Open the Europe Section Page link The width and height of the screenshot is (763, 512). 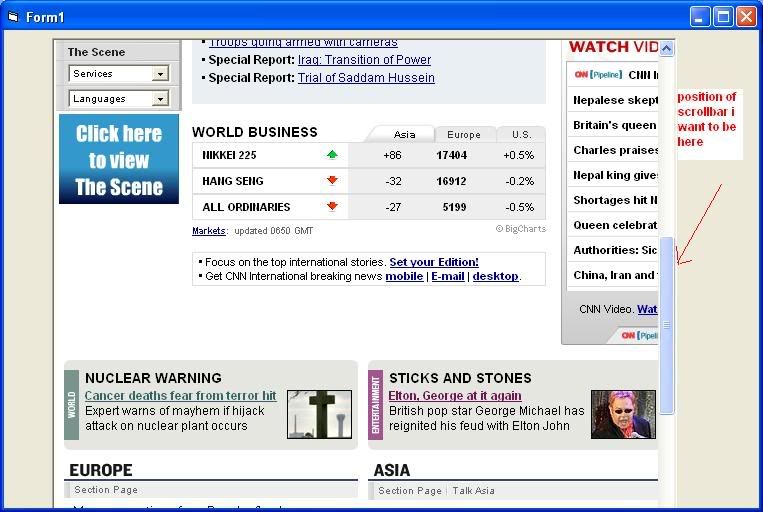106,490
